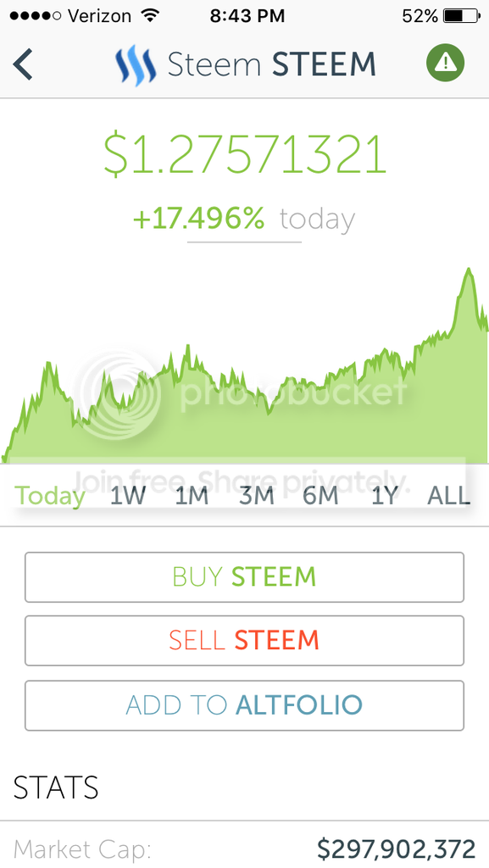Tap the Verizon signal strength dots
This screenshot has width=489, height=868.
(36, 15)
